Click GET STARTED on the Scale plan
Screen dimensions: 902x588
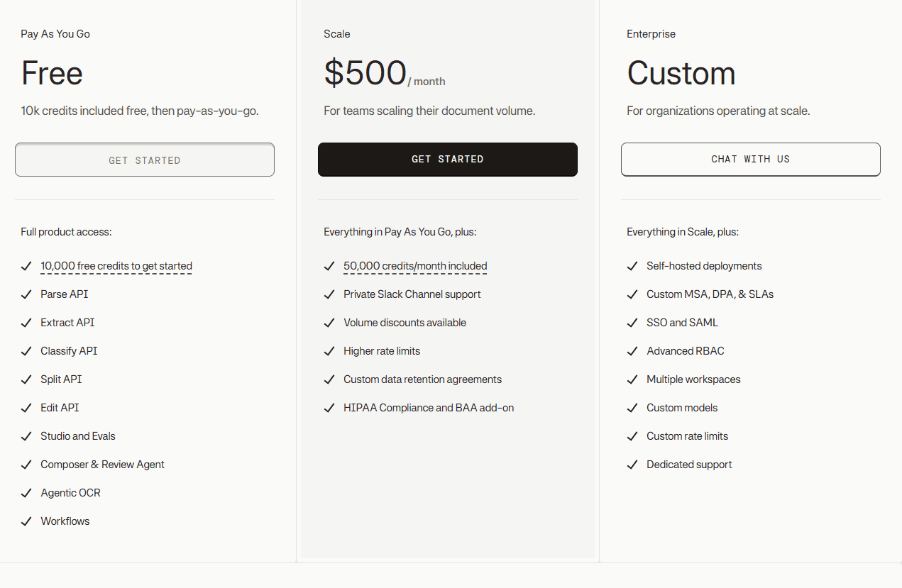(x=447, y=159)
